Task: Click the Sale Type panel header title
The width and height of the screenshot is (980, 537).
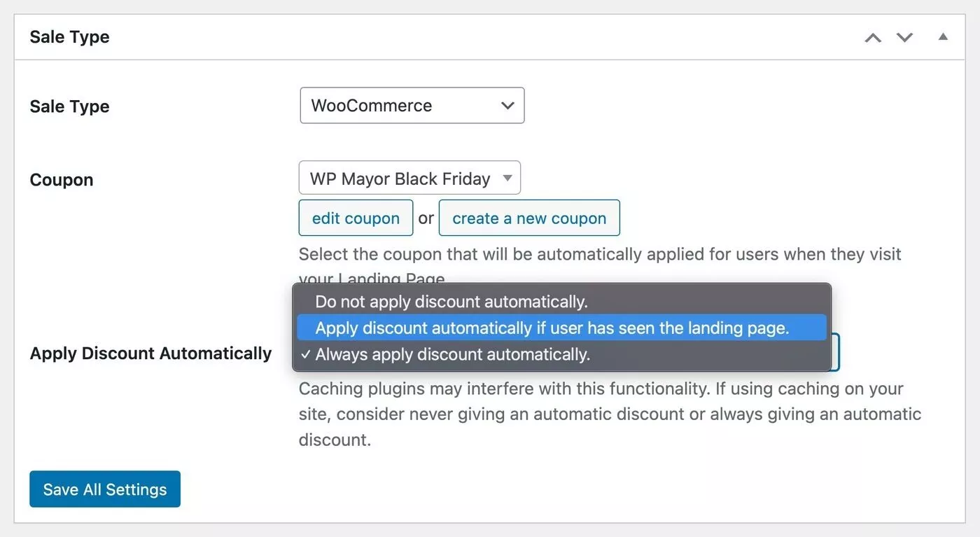Action: (x=70, y=37)
